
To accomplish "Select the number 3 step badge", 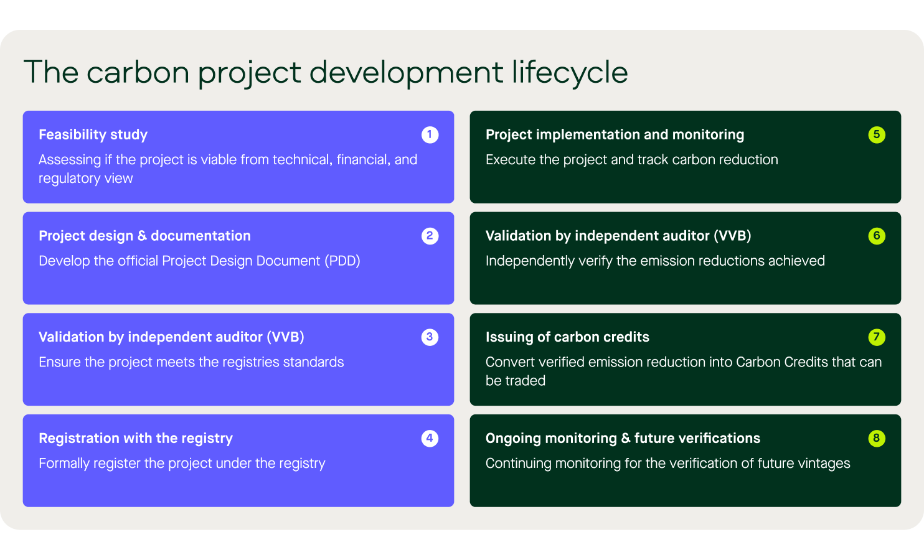I will click(x=430, y=337).
